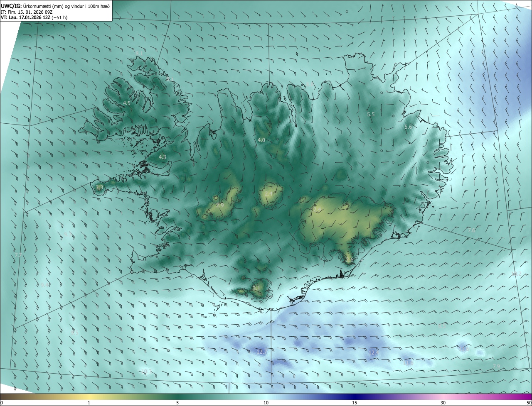
Task: Click the 9.5 value label over the southwest ocean
Action: coord(75,333)
